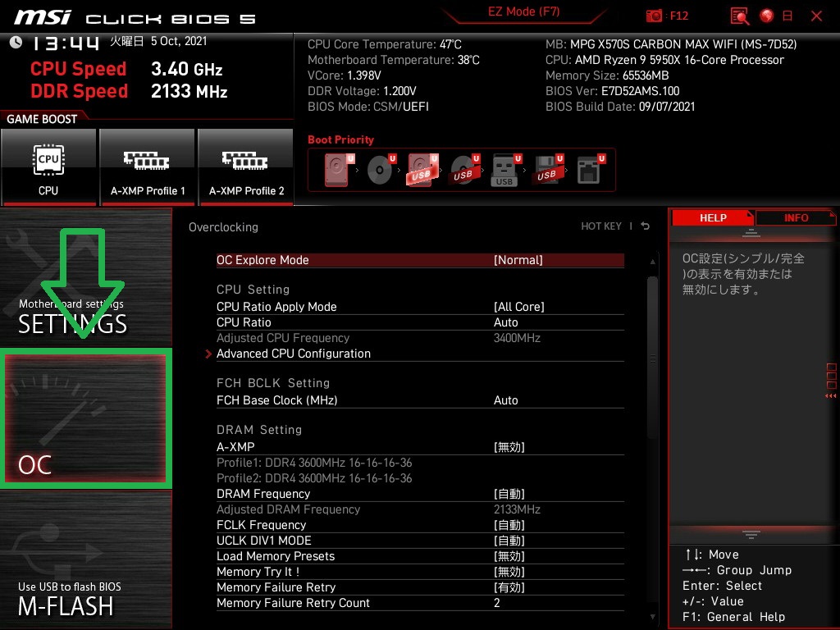This screenshot has height=630, width=840.
Task: Open the language globe icon
Action: point(767,16)
